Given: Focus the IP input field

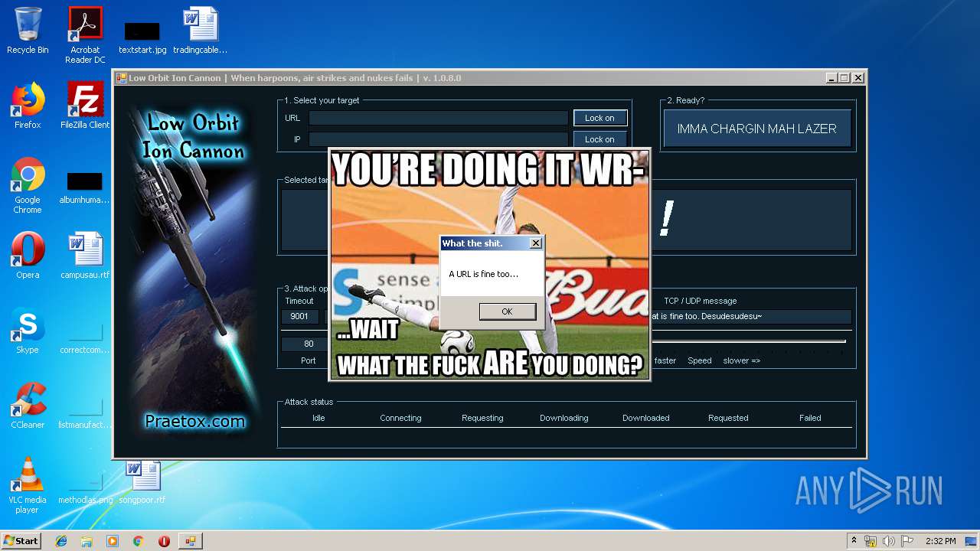Looking at the screenshot, I should tap(438, 139).
